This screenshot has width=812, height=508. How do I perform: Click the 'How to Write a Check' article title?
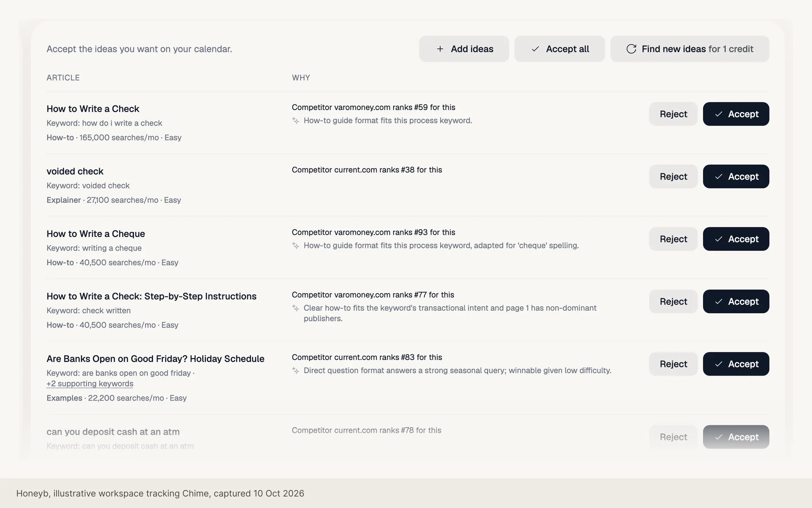[93, 109]
